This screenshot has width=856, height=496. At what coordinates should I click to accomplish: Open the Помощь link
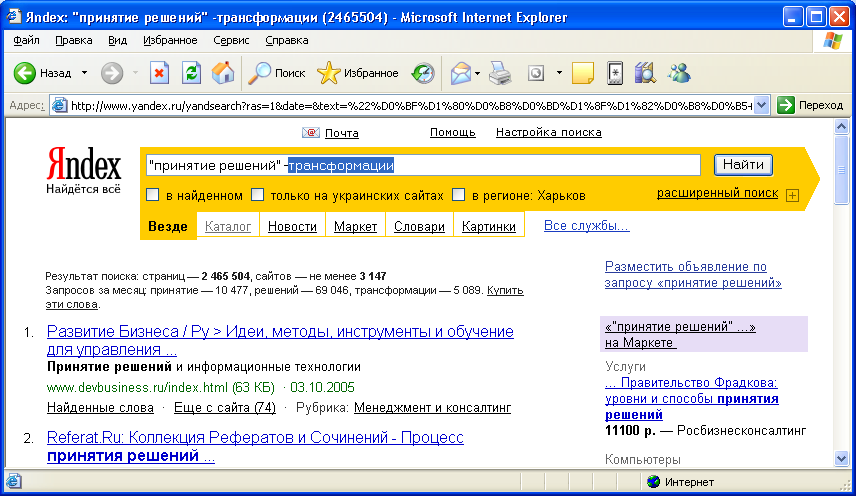453,132
